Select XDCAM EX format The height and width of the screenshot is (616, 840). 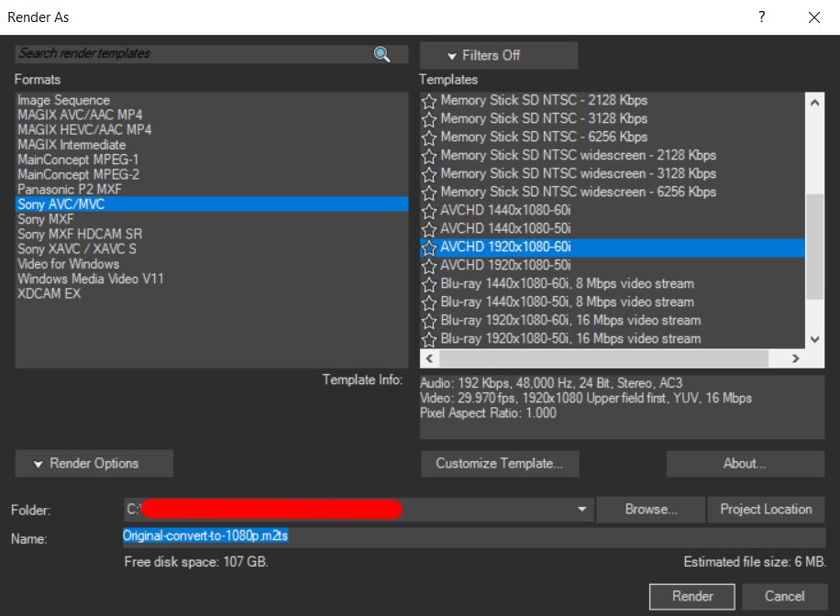tap(212, 293)
